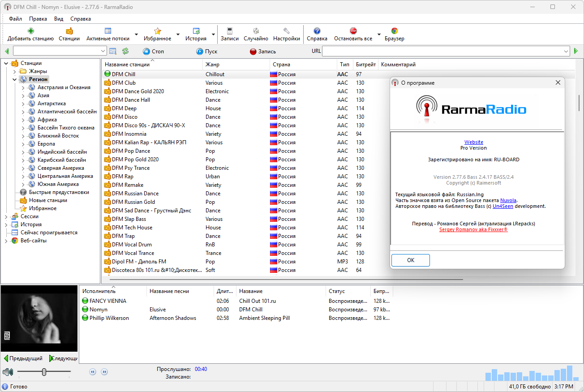This screenshot has width=584, height=392.
Task: Expand the Sessions (Сессии) tree node
Action: click(x=6, y=216)
